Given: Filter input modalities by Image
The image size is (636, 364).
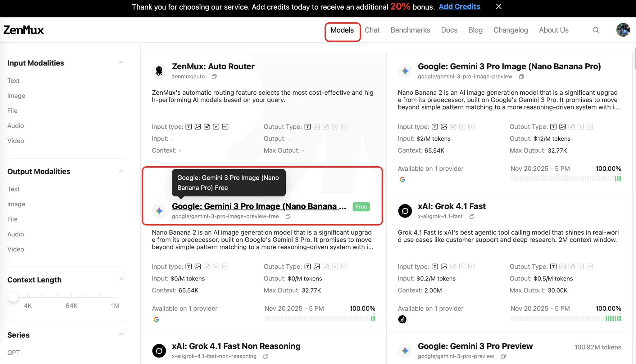Looking at the screenshot, I should click(16, 96).
